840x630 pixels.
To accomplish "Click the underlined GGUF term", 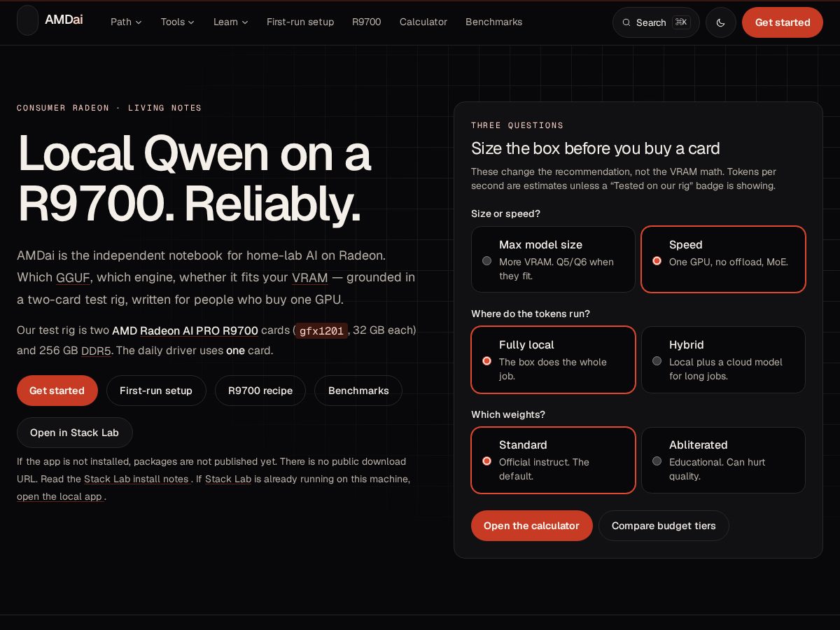I will [73, 277].
